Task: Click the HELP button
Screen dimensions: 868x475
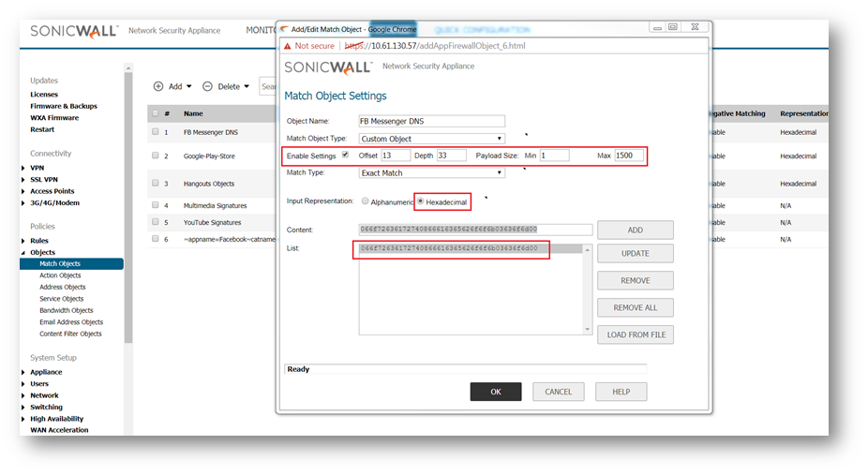Action: pos(621,392)
